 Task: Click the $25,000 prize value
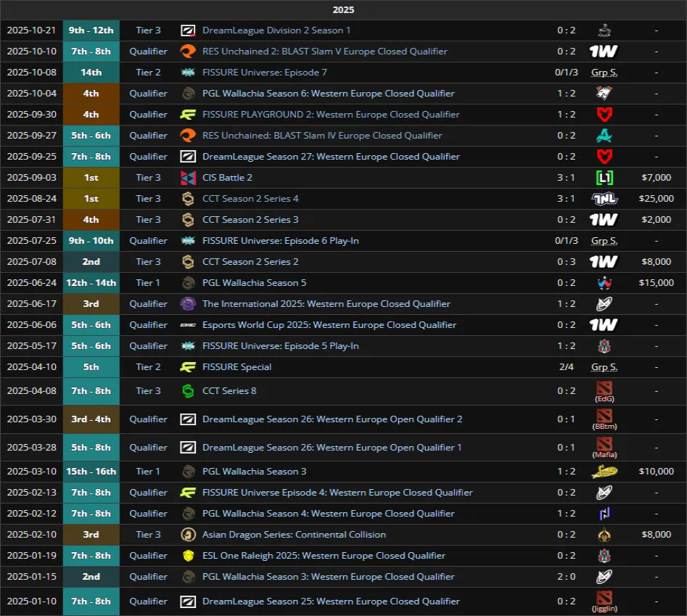point(656,199)
